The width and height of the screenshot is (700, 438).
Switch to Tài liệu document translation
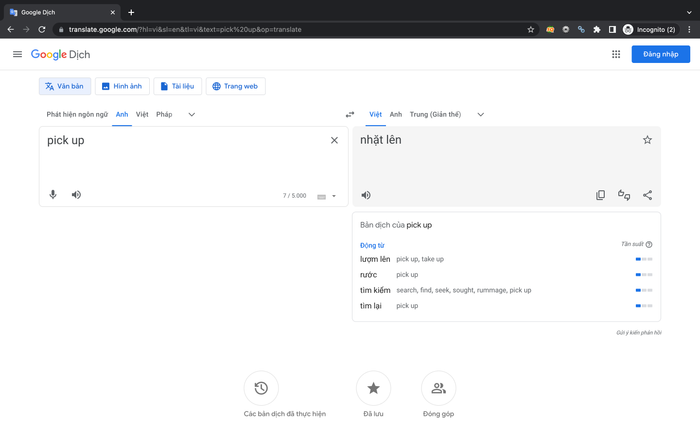[x=177, y=86]
